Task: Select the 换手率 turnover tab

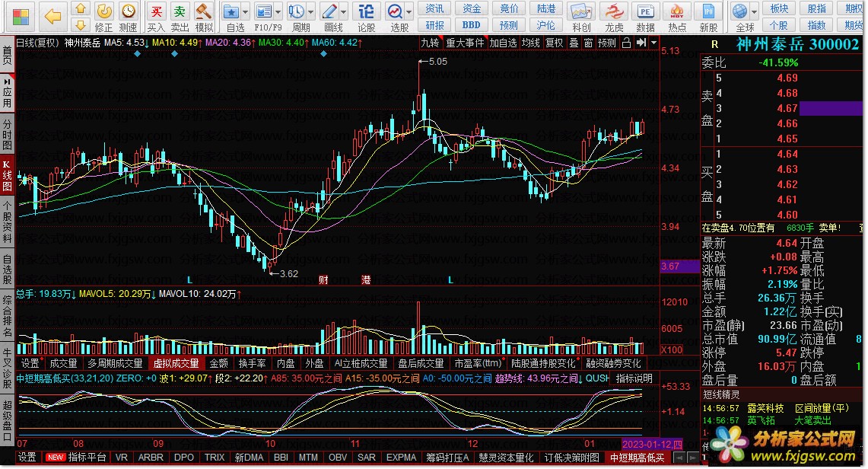Action: pos(253,364)
